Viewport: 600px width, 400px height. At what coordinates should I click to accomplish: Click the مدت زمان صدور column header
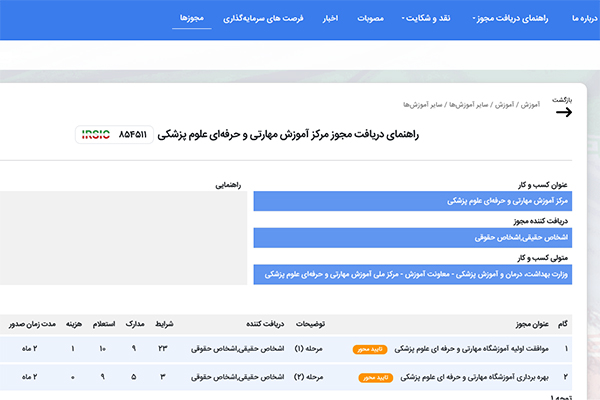(x=24, y=324)
